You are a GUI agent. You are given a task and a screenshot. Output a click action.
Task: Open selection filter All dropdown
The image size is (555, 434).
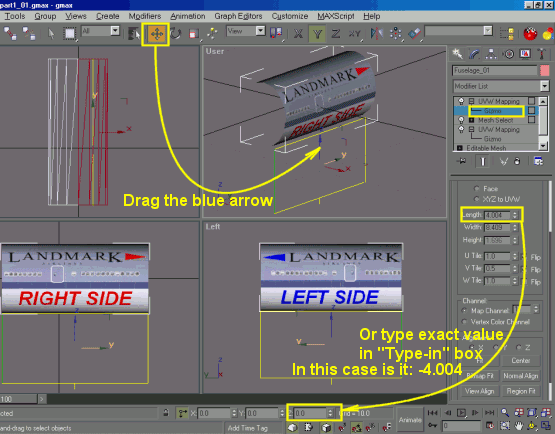coord(115,31)
